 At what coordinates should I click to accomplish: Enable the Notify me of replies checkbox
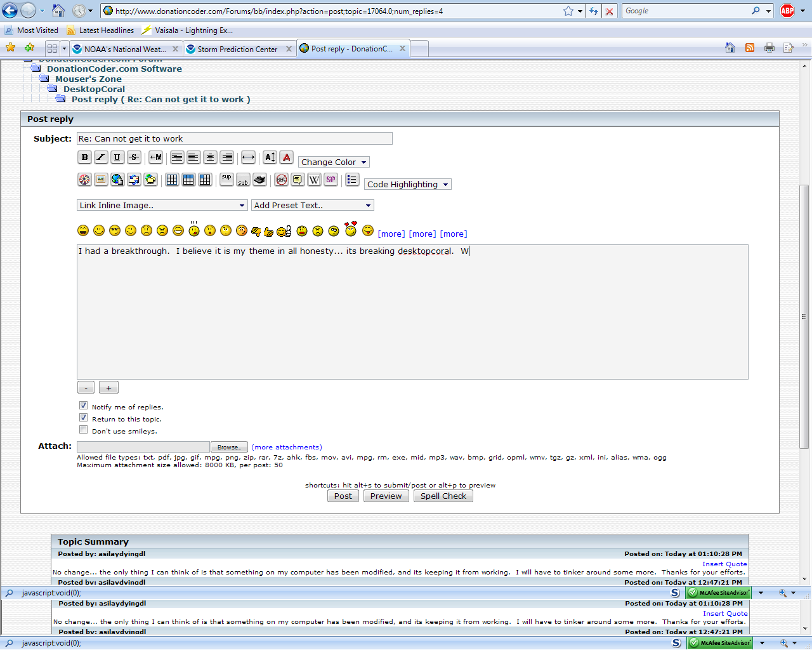point(83,406)
